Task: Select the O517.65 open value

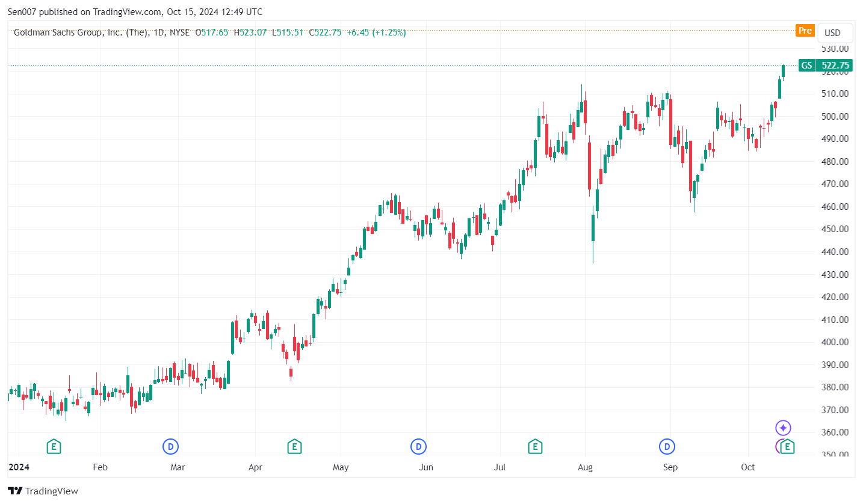Action: [x=212, y=32]
